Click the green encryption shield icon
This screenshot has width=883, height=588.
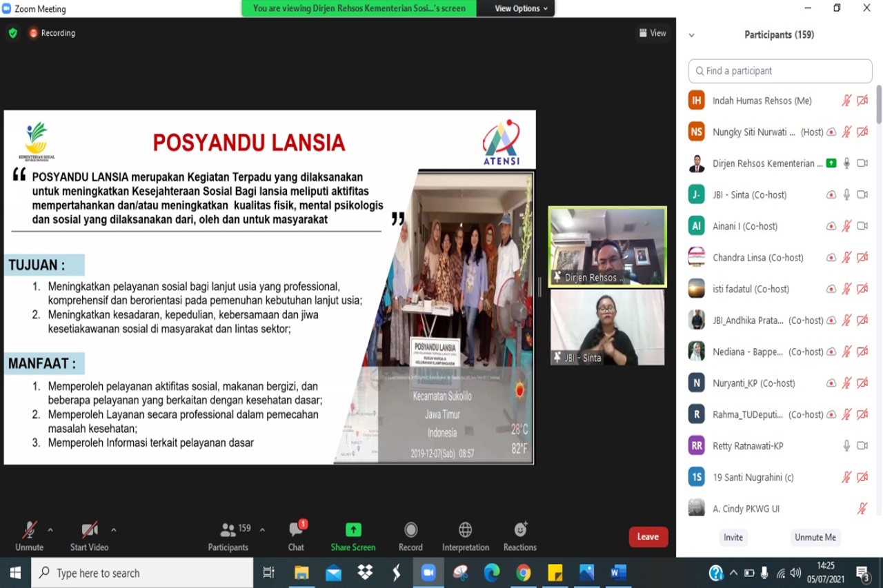[x=12, y=33]
